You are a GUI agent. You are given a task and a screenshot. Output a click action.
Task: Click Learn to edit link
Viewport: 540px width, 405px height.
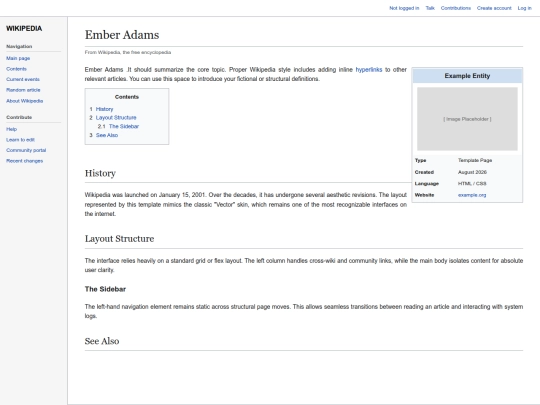(x=20, y=140)
